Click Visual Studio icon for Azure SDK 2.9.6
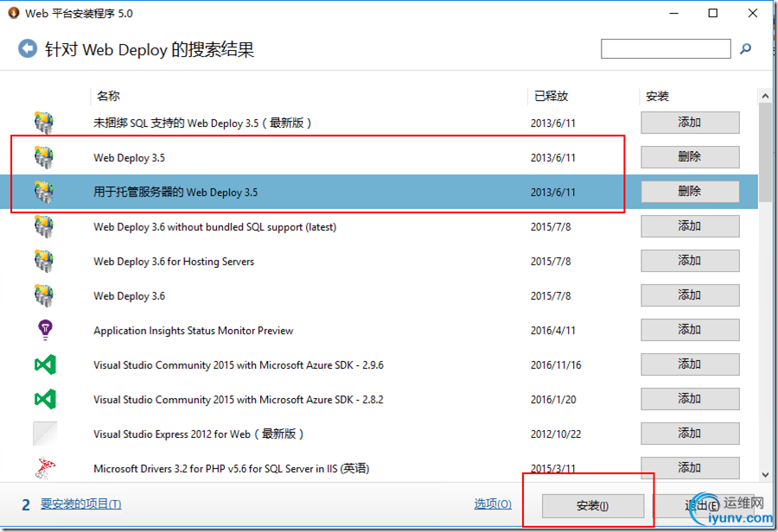Image resolution: width=778 pixels, height=532 pixels. 45,365
